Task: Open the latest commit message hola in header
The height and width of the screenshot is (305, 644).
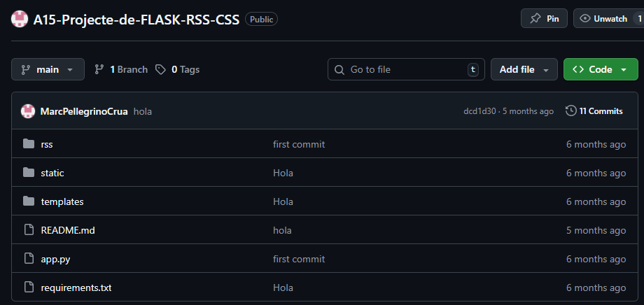Action: (x=143, y=111)
